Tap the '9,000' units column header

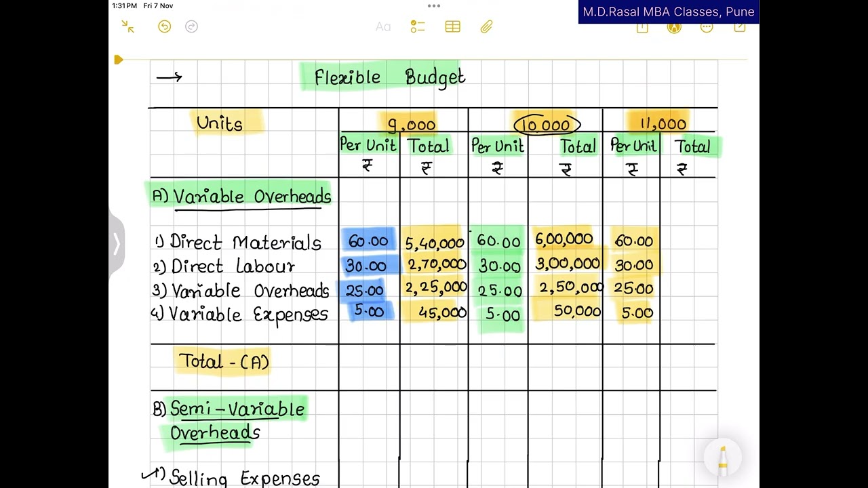coord(411,125)
